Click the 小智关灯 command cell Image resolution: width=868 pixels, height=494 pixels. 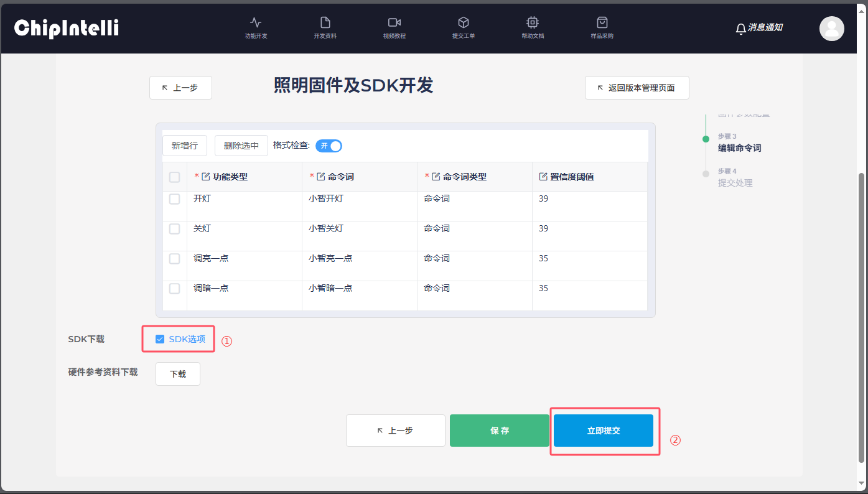coord(360,236)
